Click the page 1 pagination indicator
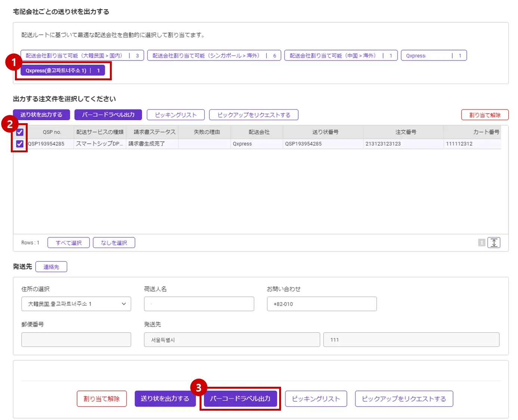This screenshot has width=518, height=420. point(482,243)
